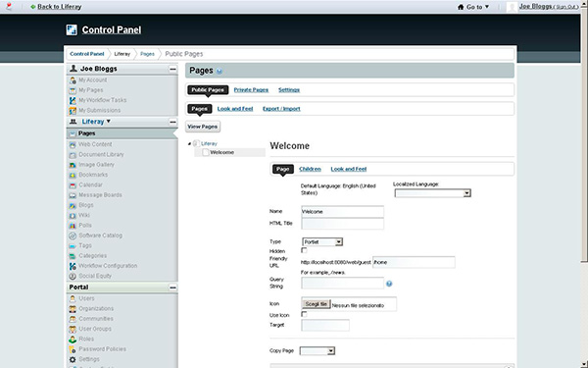The width and height of the screenshot is (588, 368).
Task: Click the Wiki icon
Action: point(73,216)
